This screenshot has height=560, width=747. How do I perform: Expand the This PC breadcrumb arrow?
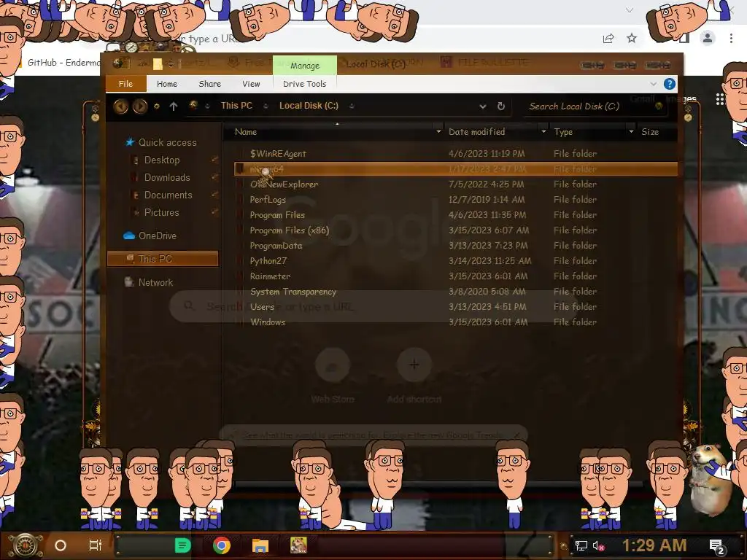click(266, 106)
